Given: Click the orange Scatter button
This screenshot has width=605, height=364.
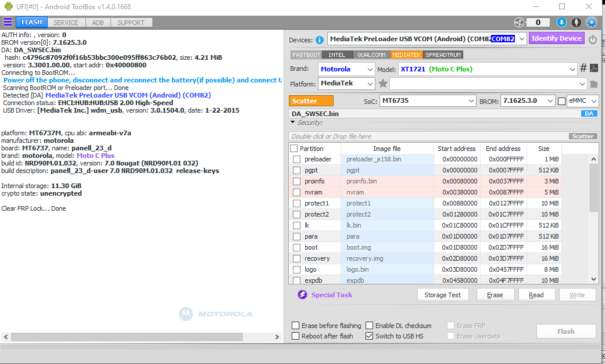Looking at the screenshot, I should tap(311, 100).
